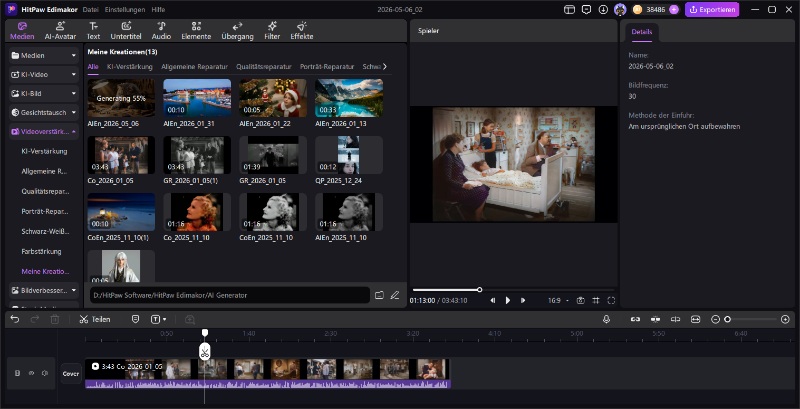Open the text tool T dropdown in timeline toolbar
Viewport: 800px width, 409px height.
click(x=159, y=319)
